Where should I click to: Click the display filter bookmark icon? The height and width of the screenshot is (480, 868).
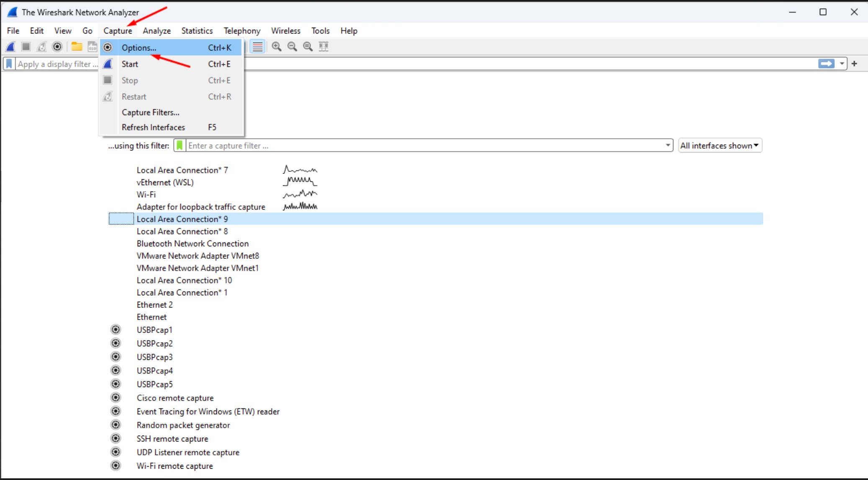pos(9,64)
